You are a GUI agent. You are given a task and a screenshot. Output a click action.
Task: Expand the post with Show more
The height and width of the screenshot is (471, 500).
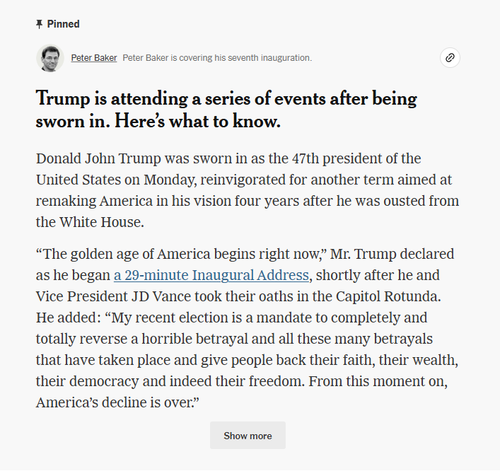pos(248,435)
